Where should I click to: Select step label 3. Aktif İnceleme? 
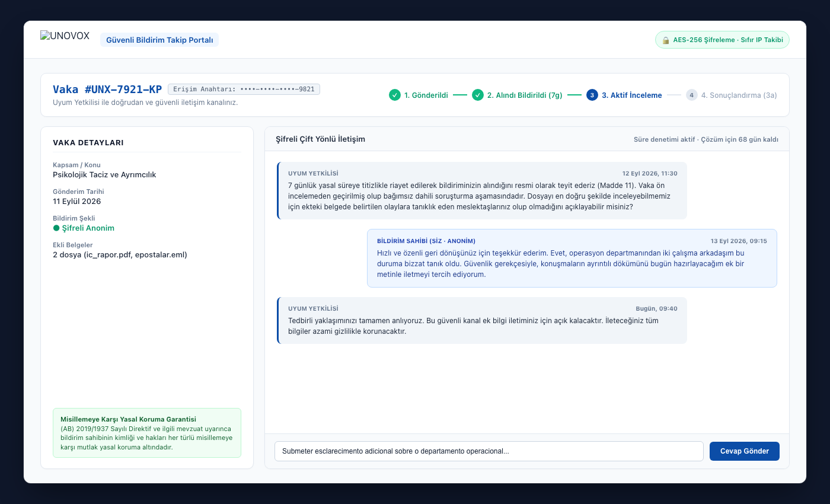click(632, 95)
